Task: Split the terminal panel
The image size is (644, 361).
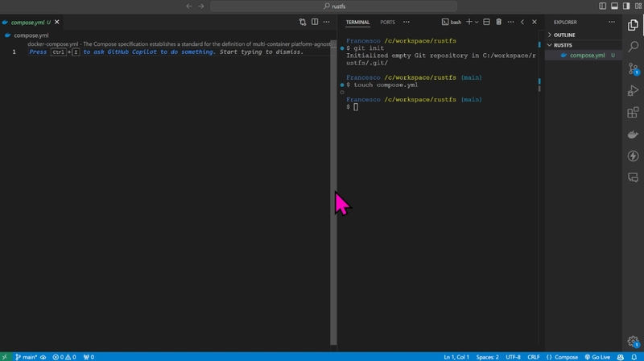Action: tap(486, 22)
